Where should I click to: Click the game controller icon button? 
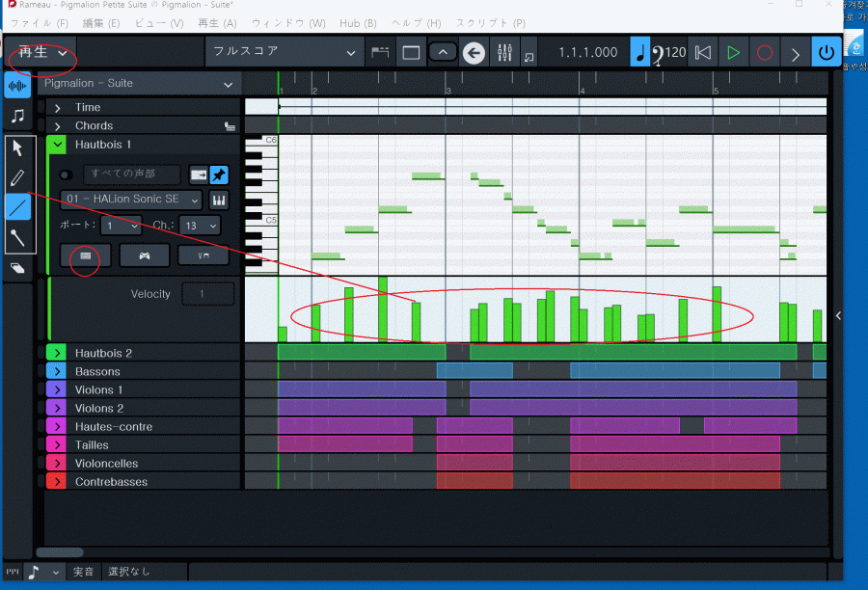pyautogui.click(x=144, y=255)
